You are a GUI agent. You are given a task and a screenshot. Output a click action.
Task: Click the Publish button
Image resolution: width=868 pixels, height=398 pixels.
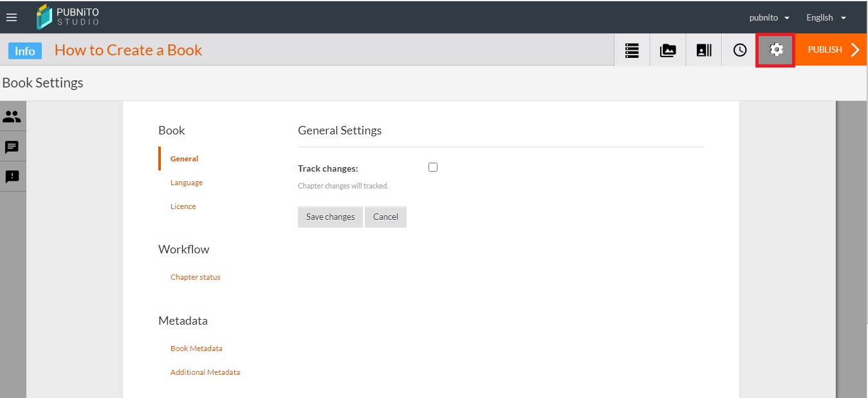pyautogui.click(x=832, y=50)
